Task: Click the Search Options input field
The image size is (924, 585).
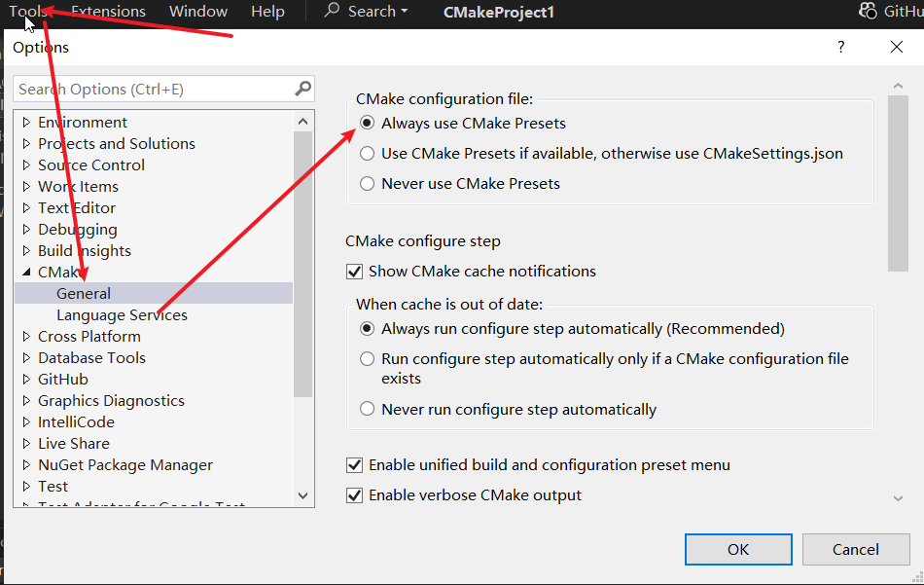Action: [x=154, y=89]
